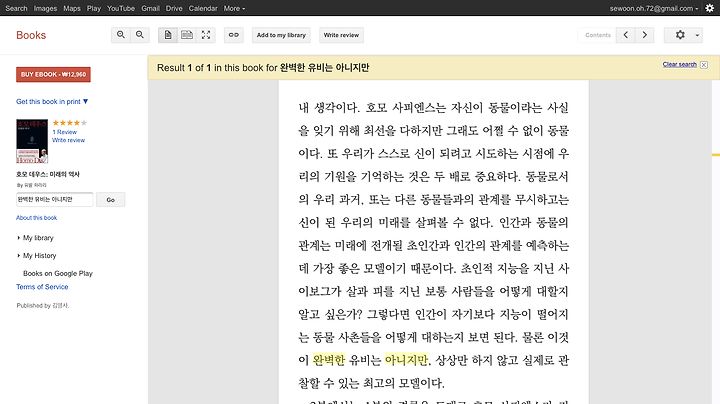Screen dimensions: 720x404
Task: Open Books on Google Play
Action: (58, 274)
